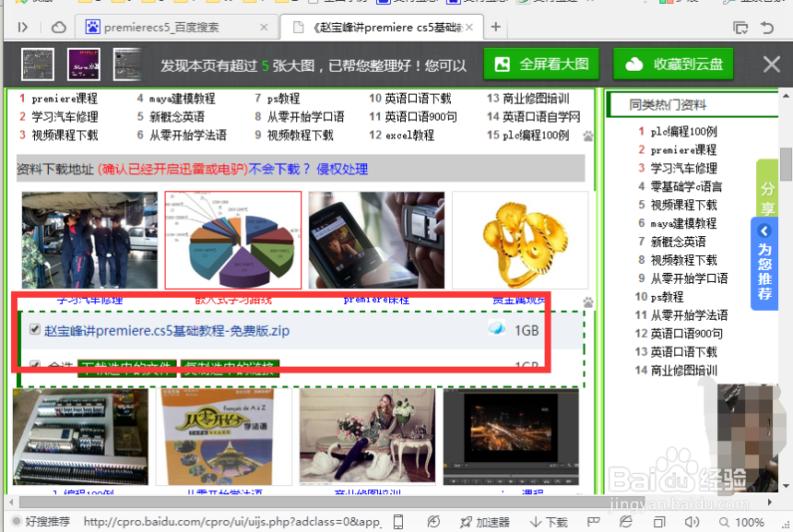Open 赵宝峰讲premiere.cs5基础教程-免费版.zip link
This screenshot has width=793, height=532.
(167, 331)
